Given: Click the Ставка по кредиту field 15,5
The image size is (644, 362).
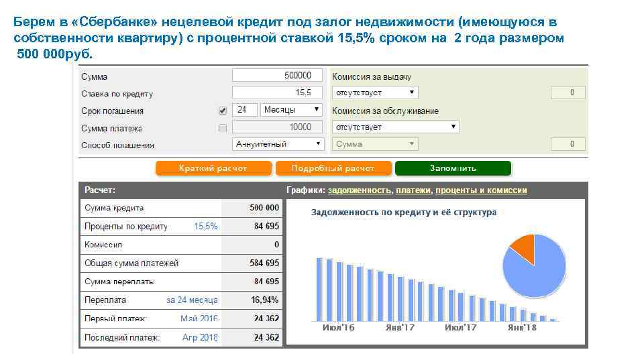Looking at the screenshot, I should (x=277, y=93).
